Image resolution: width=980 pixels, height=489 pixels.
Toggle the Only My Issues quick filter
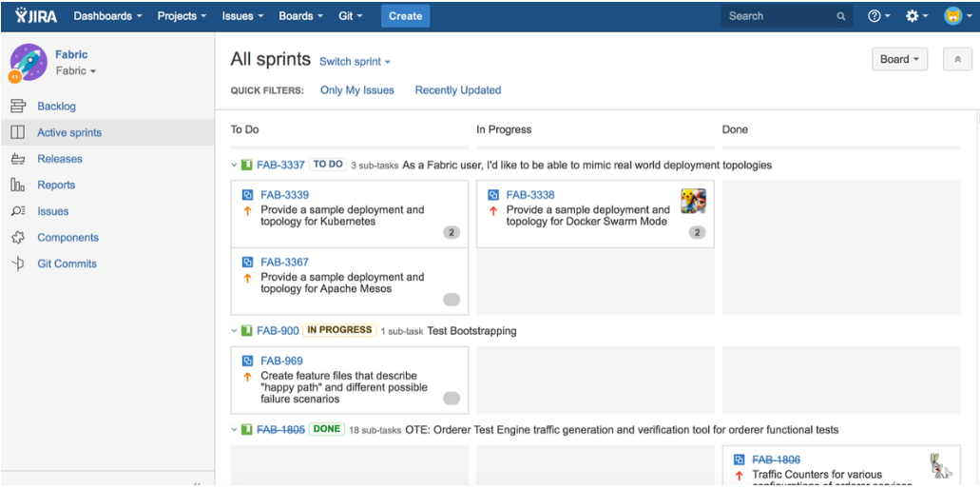coord(357,90)
